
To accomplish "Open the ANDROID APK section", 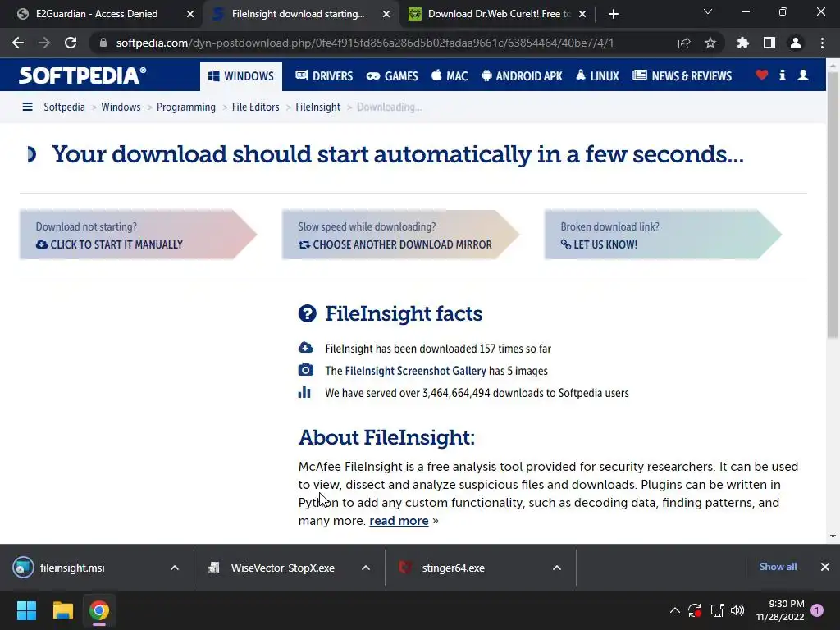I will (x=522, y=76).
